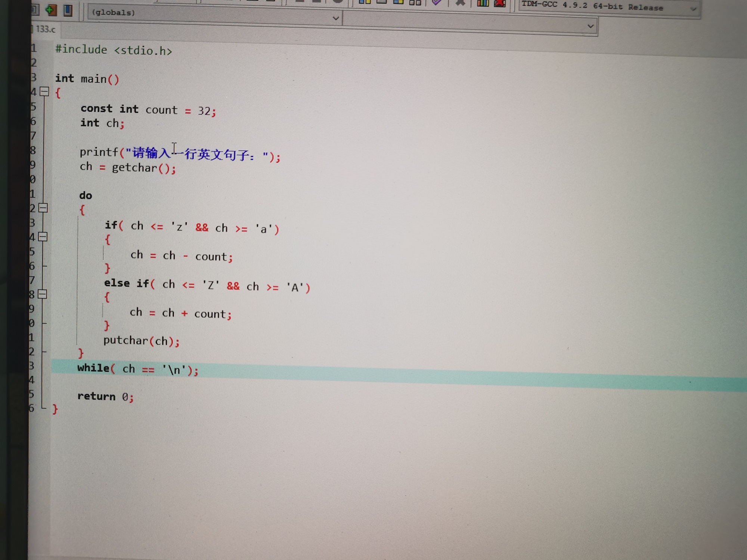Image resolution: width=747 pixels, height=560 pixels.
Task: Collapse the main() function fold marker
Action: (44, 91)
